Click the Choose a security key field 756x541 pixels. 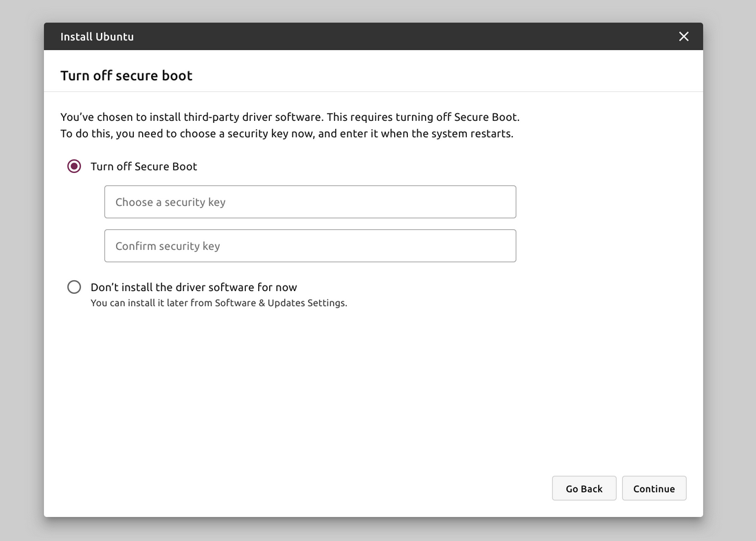pyautogui.click(x=310, y=202)
